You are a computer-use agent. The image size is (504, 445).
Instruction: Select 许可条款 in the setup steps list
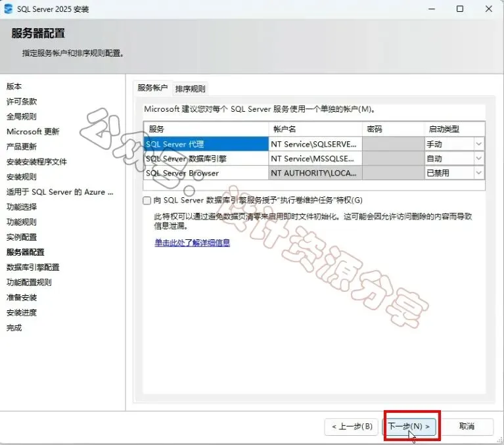22,101
